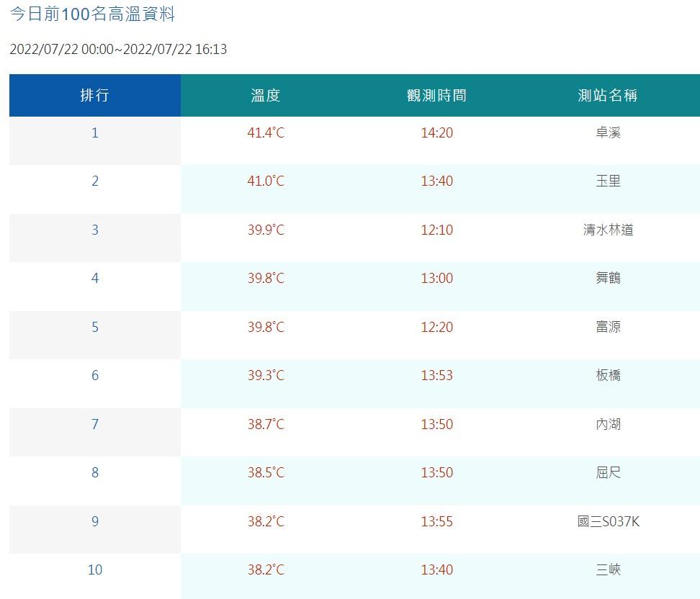
Task: Click the 41.4°C temperature cell
Action: click(x=266, y=132)
